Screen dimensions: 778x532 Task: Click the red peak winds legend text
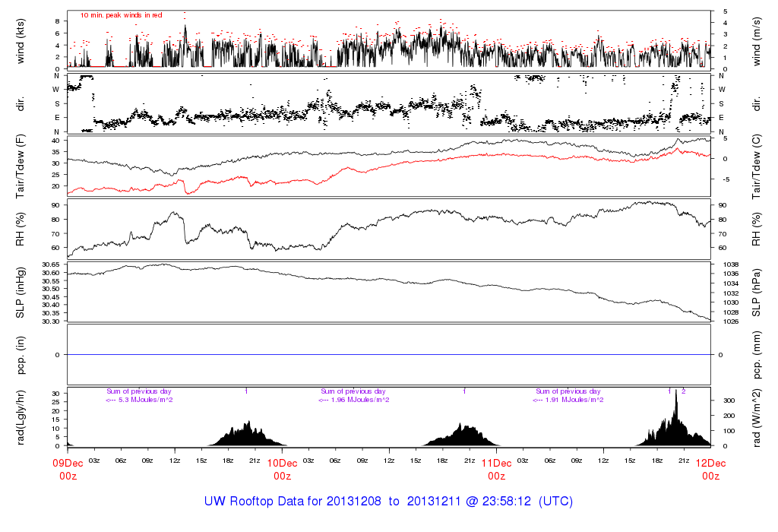click(122, 15)
